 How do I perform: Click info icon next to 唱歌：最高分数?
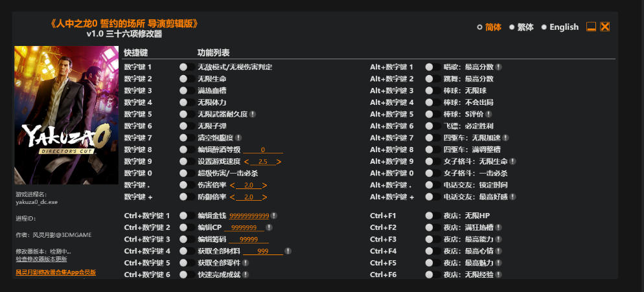[498, 67]
